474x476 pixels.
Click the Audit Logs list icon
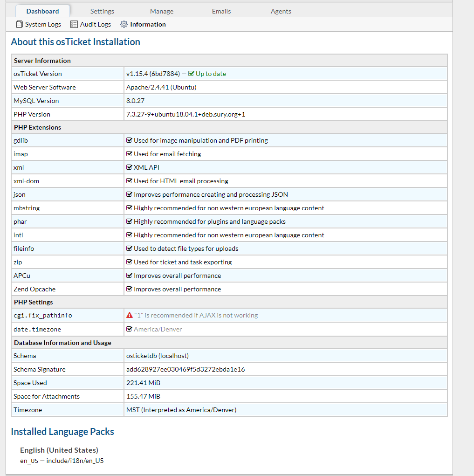pyautogui.click(x=74, y=24)
